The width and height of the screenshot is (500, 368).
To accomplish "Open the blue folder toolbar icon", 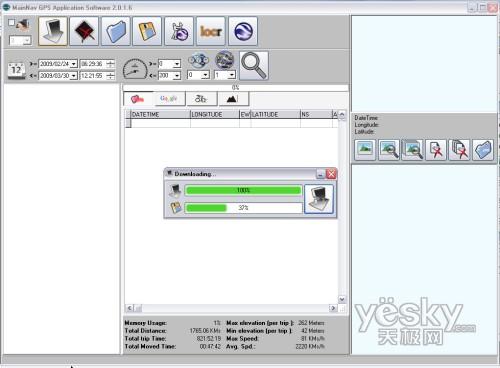I will (x=115, y=31).
